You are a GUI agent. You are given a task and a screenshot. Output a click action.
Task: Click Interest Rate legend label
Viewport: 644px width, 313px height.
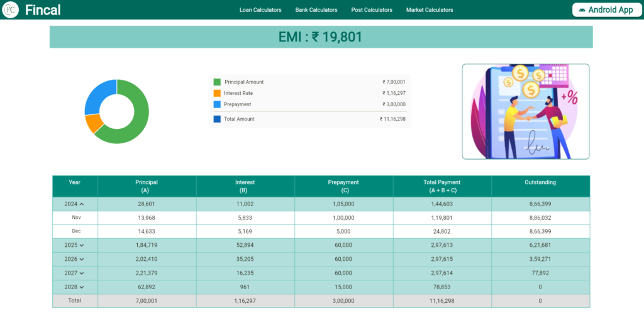(x=238, y=93)
